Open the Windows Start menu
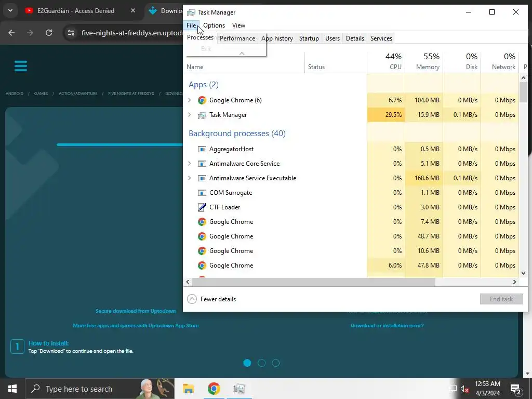532x399 pixels. point(12,389)
